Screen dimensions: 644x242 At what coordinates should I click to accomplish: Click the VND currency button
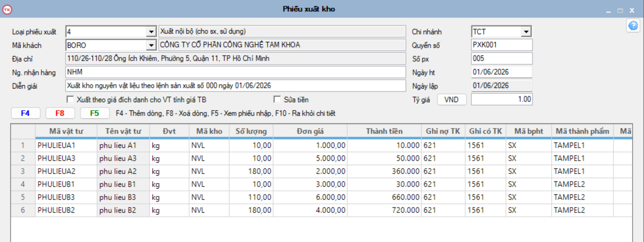(452, 99)
